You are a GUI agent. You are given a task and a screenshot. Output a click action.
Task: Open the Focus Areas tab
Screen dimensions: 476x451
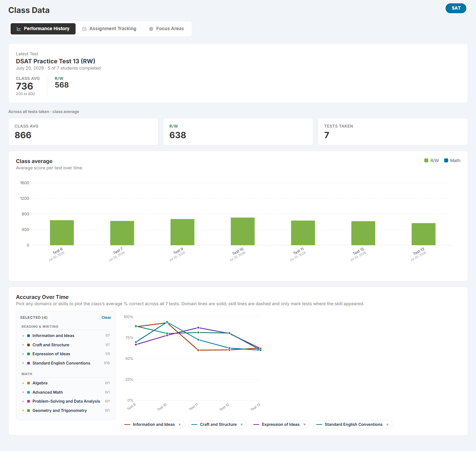click(x=166, y=29)
